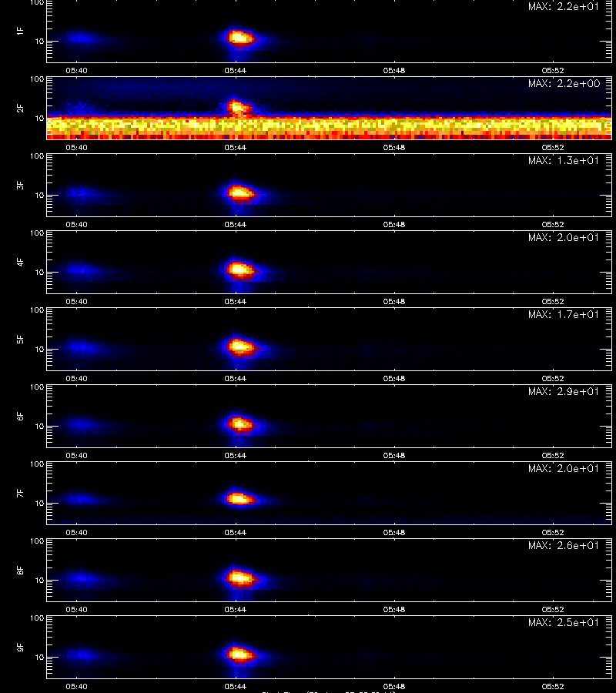Click the bright burst peak in panel 1F
This screenshot has width=616, height=693.
click(239, 37)
